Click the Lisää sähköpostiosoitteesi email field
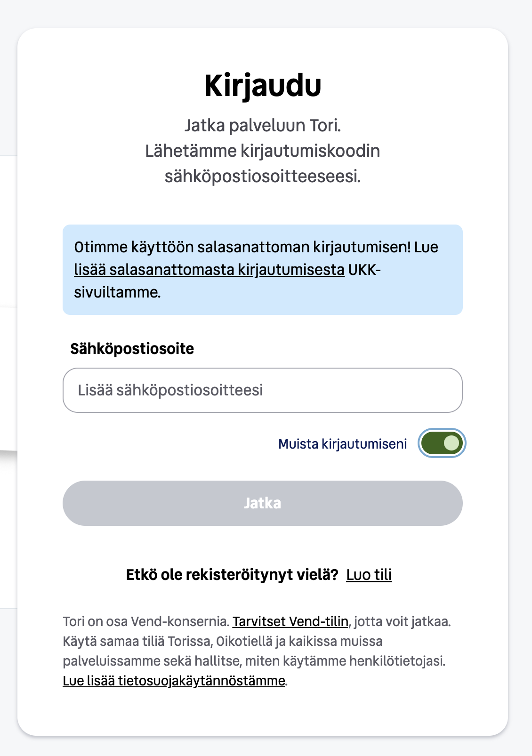The height and width of the screenshot is (756, 532). coord(263,390)
